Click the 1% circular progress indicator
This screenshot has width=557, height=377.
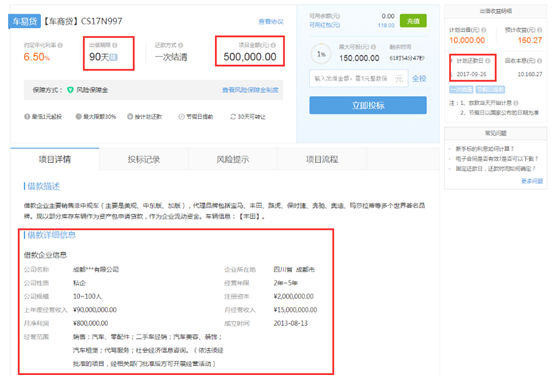coord(321,54)
